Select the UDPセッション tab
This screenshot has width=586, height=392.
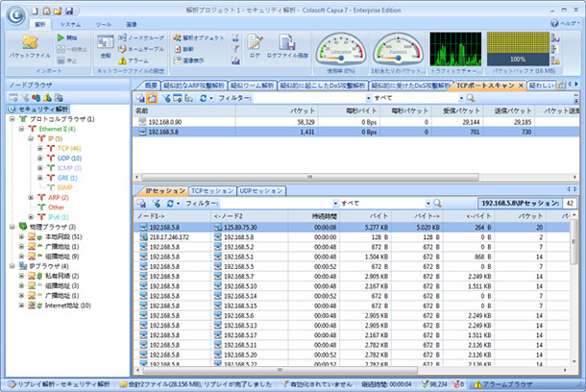tap(259, 190)
